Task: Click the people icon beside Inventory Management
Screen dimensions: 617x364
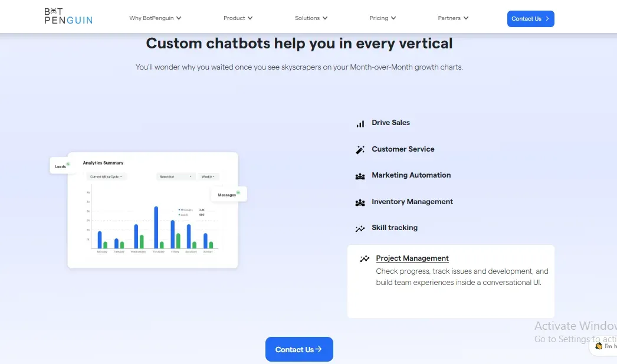Action: (360, 203)
